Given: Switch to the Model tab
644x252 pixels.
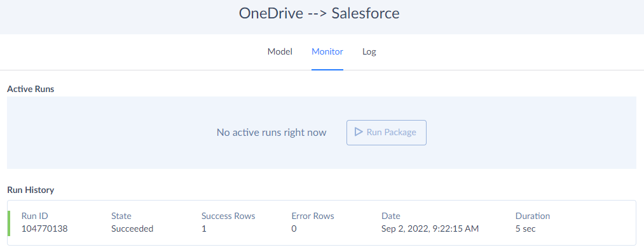Looking at the screenshot, I should click(x=280, y=52).
